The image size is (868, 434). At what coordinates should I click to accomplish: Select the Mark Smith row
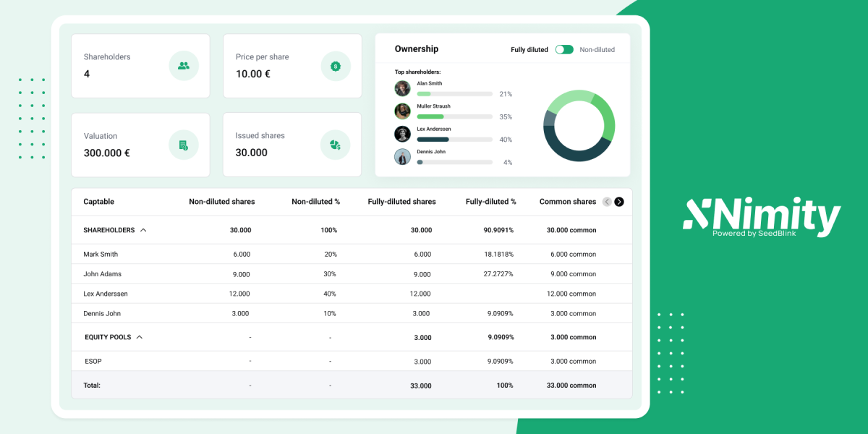352,254
